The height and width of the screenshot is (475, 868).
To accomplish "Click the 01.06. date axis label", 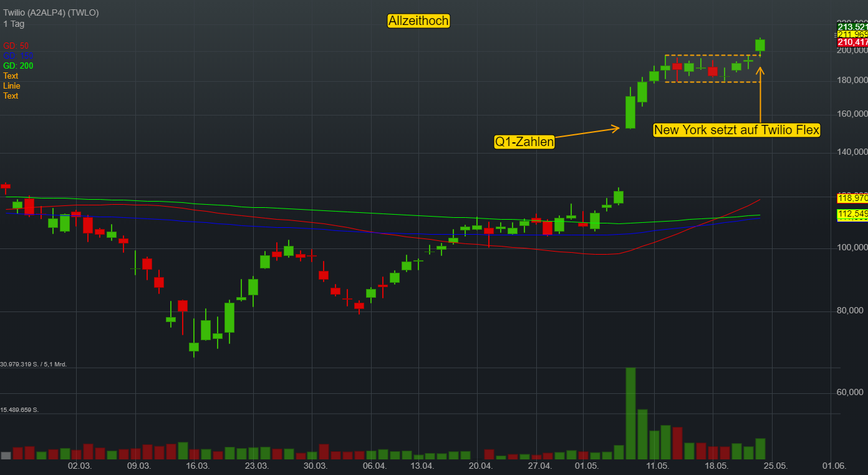I will pyautogui.click(x=834, y=466).
